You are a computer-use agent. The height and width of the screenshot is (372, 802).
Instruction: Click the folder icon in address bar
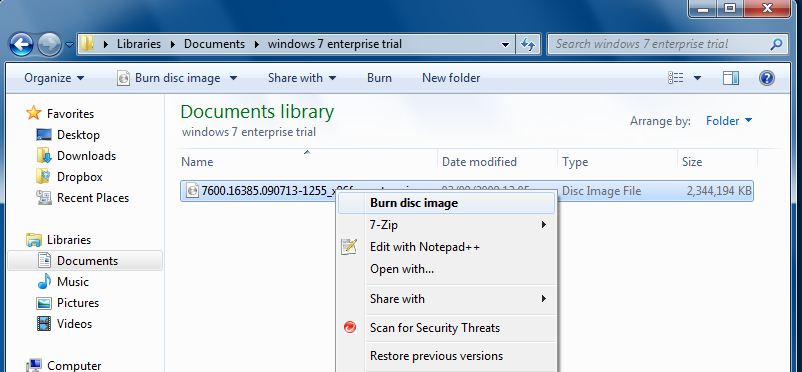(x=87, y=44)
